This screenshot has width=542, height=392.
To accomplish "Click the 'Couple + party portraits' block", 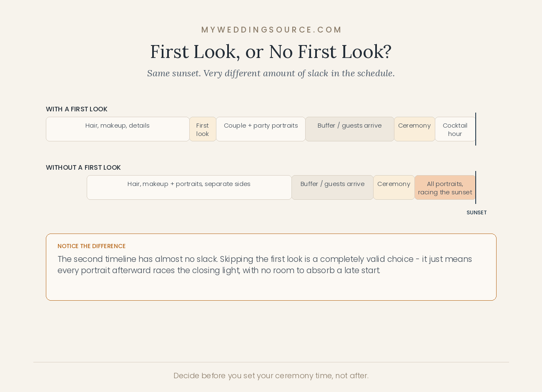I will pos(261,129).
